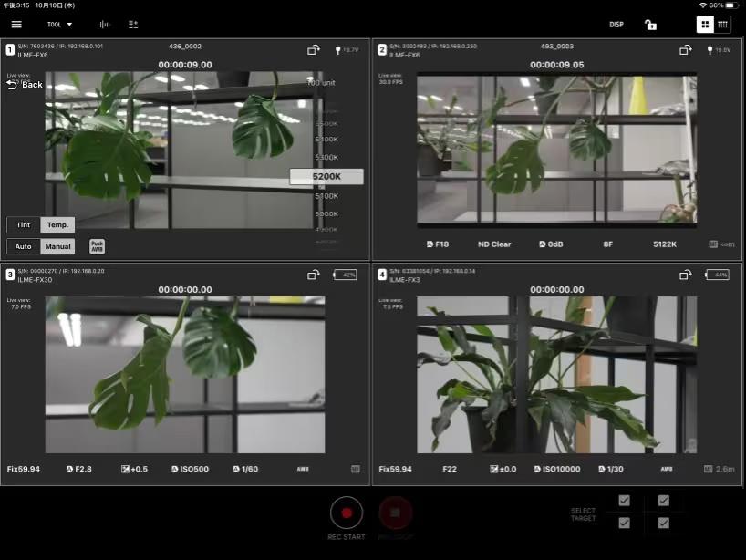Click camera 1 power voltage indicator
The image size is (746, 560).
click(x=347, y=50)
